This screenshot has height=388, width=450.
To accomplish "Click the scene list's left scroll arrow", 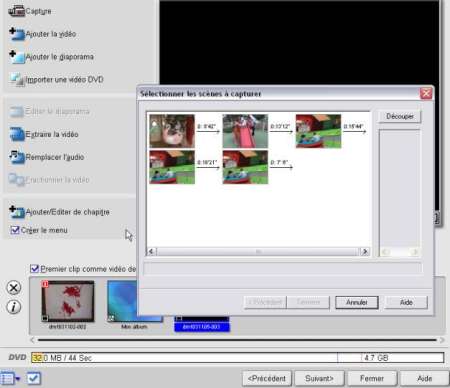I will point(152,251).
